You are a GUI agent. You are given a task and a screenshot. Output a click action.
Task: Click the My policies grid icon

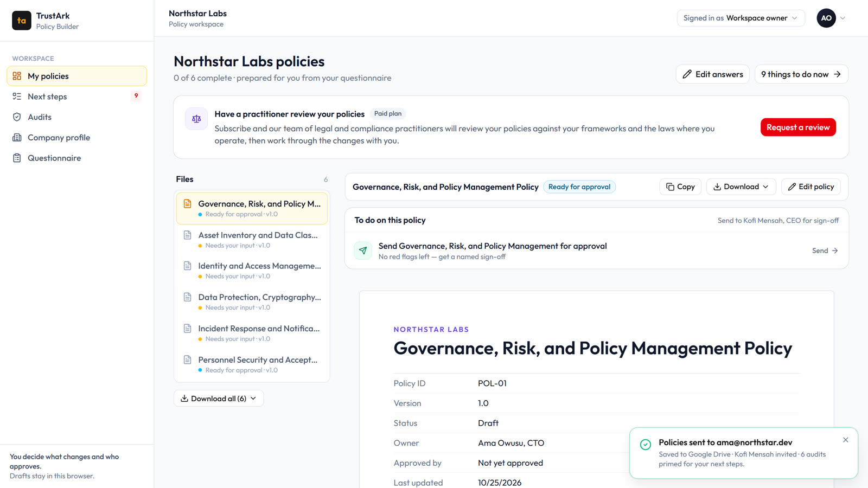[17, 76]
